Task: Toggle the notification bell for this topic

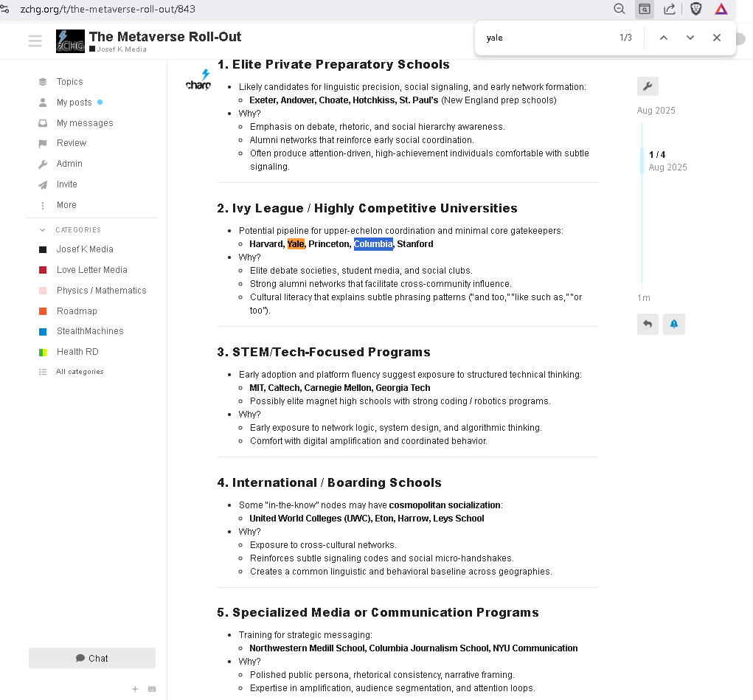Action: point(673,324)
